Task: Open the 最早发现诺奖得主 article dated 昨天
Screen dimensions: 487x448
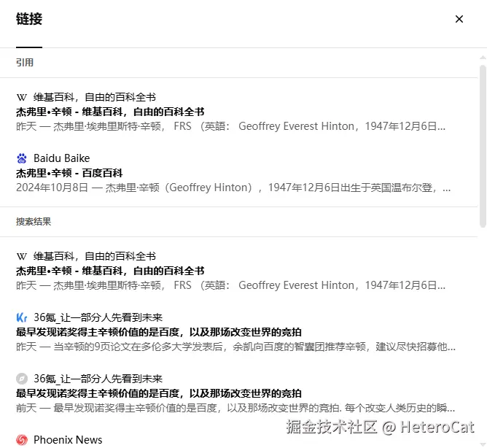Action: point(159,332)
